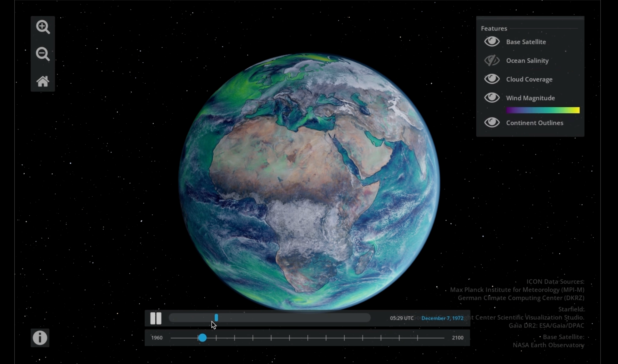Click the blue time-of-day scrubber handle
The image size is (618, 364).
tap(216, 318)
